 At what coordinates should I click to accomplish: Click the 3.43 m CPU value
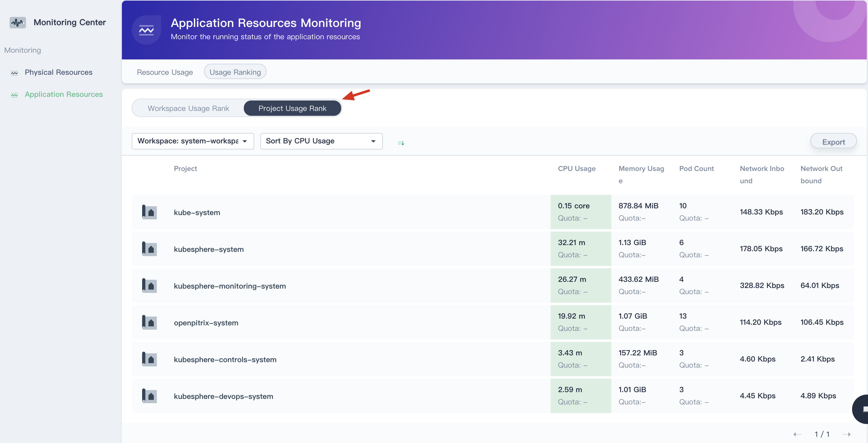coord(570,353)
